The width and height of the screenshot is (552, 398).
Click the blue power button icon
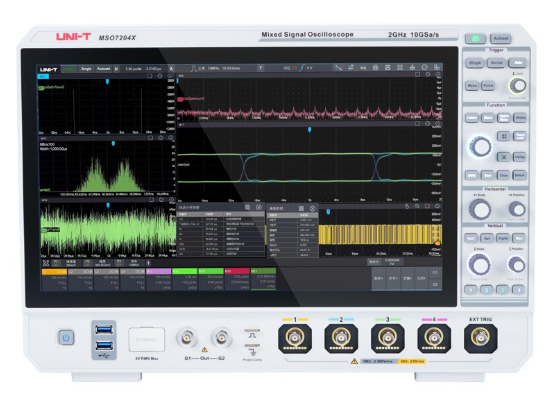coord(66,338)
